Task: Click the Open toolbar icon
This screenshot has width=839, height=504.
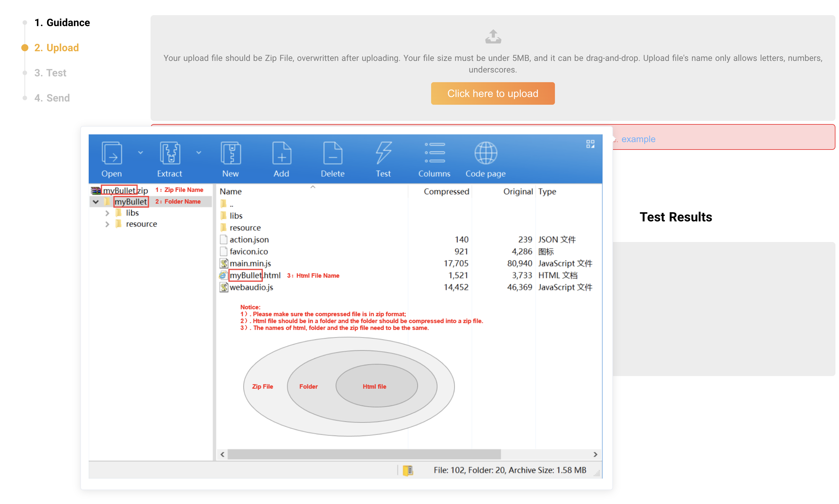Action: tap(112, 153)
